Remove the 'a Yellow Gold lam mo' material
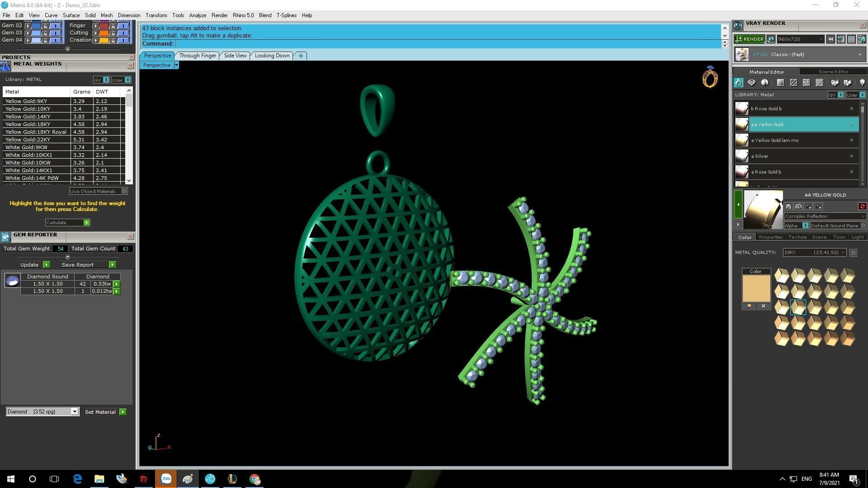 (852, 140)
